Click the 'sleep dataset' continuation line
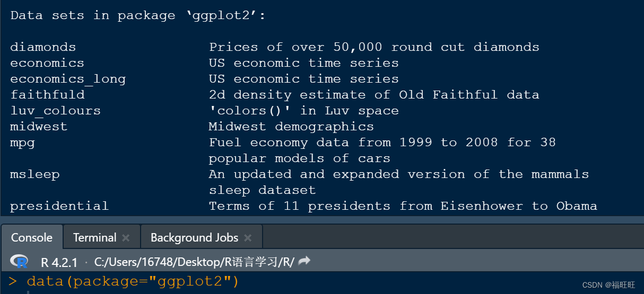The image size is (644, 294). click(262, 190)
